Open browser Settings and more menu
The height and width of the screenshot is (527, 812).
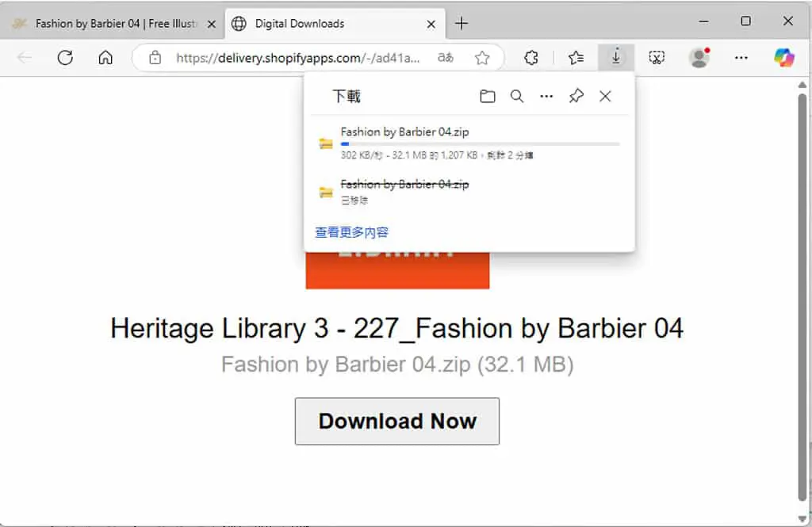tap(741, 58)
